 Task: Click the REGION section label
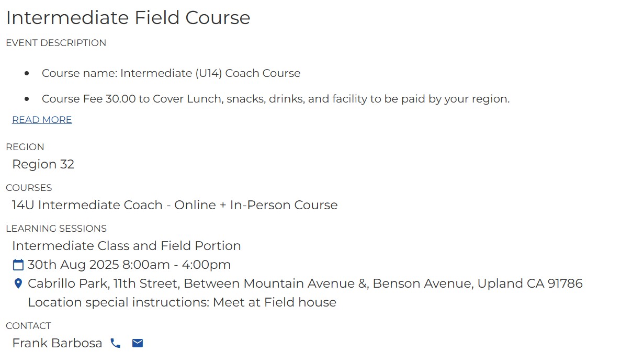click(x=25, y=147)
